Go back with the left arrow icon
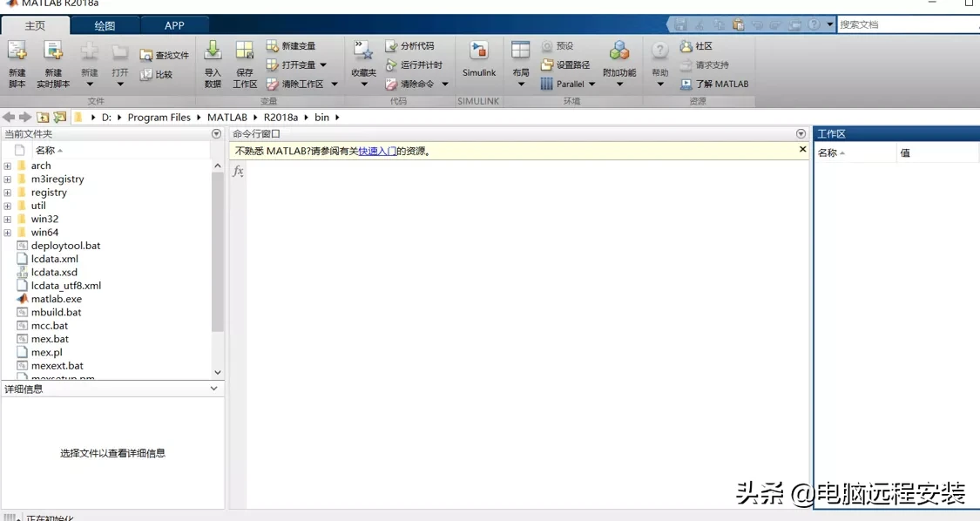This screenshot has height=521, width=980. click(9, 117)
